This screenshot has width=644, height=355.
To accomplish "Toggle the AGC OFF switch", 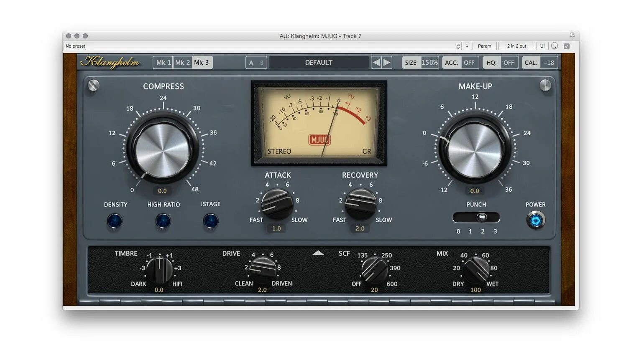I will pos(460,63).
